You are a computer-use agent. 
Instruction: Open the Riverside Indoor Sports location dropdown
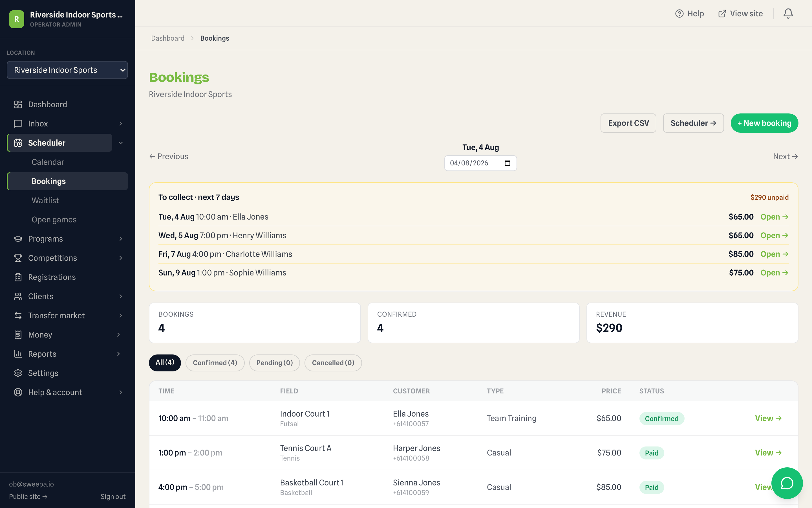click(x=67, y=70)
